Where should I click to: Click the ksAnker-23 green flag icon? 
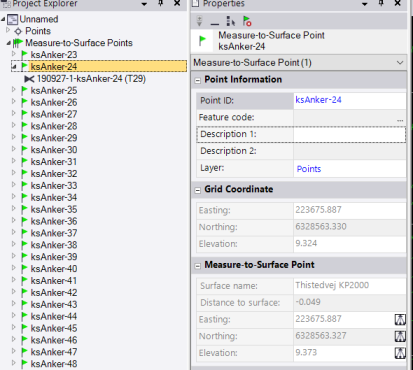coord(24,54)
